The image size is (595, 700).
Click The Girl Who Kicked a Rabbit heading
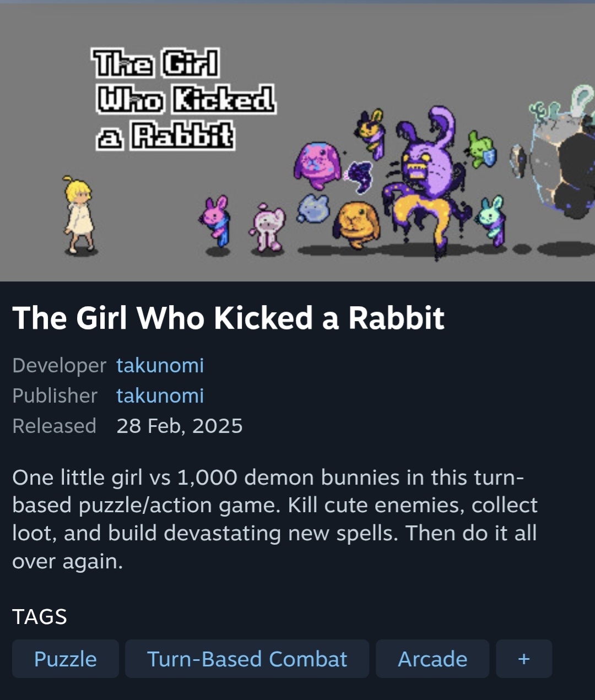point(228,318)
